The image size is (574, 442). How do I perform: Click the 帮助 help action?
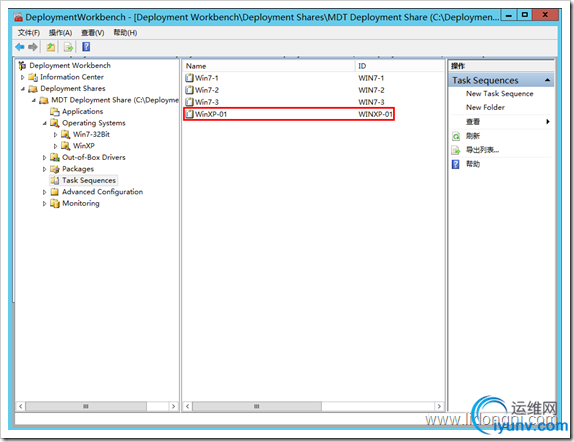tap(473, 164)
